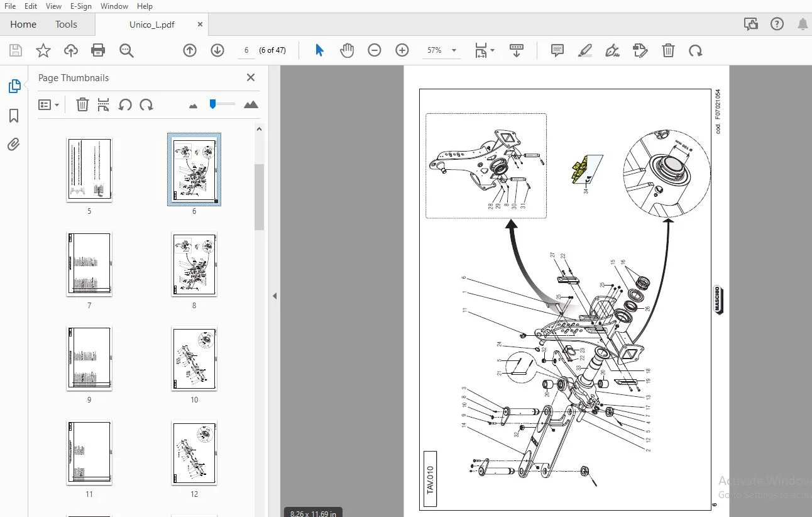
Task: Click the Edit PDF stamp tool icon
Action: point(640,50)
